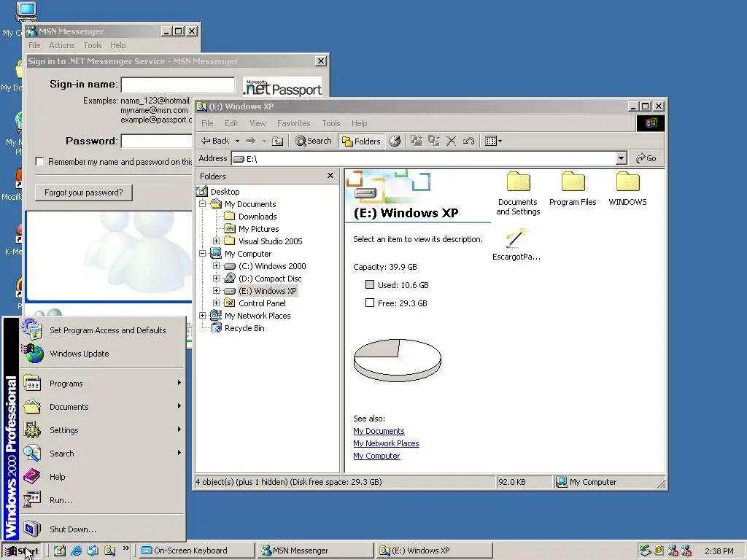
Task: Select (E:) Windows XP in tree
Action: click(267, 291)
